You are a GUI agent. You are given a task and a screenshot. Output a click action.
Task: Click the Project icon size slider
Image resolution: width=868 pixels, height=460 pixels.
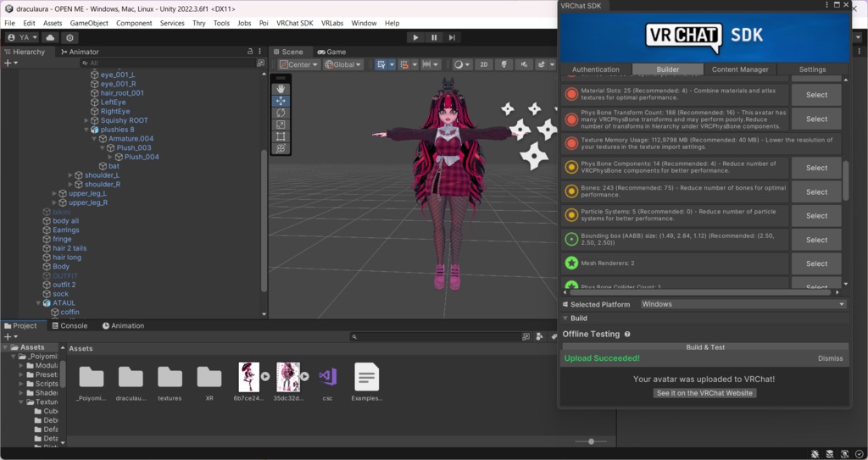pyautogui.click(x=591, y=441)
